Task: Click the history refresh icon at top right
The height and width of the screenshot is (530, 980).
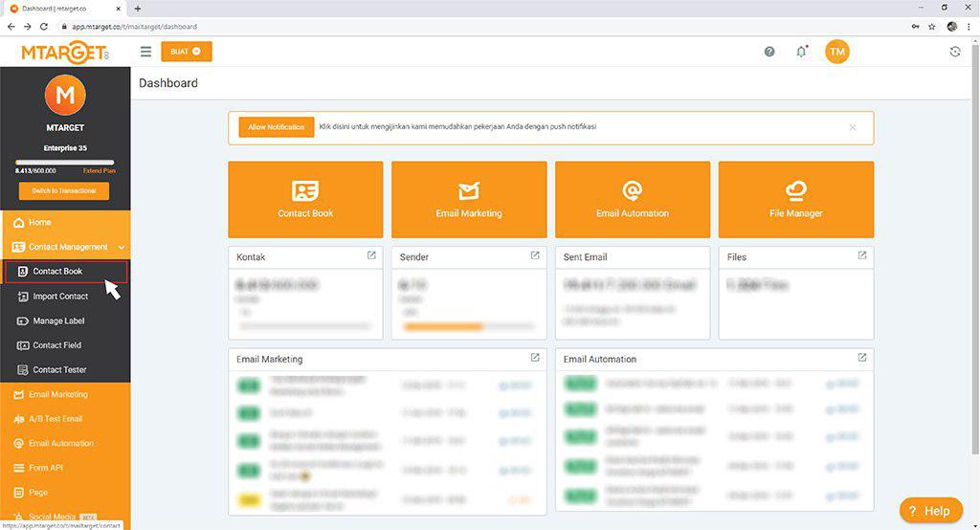Action: tap(955, 52)
